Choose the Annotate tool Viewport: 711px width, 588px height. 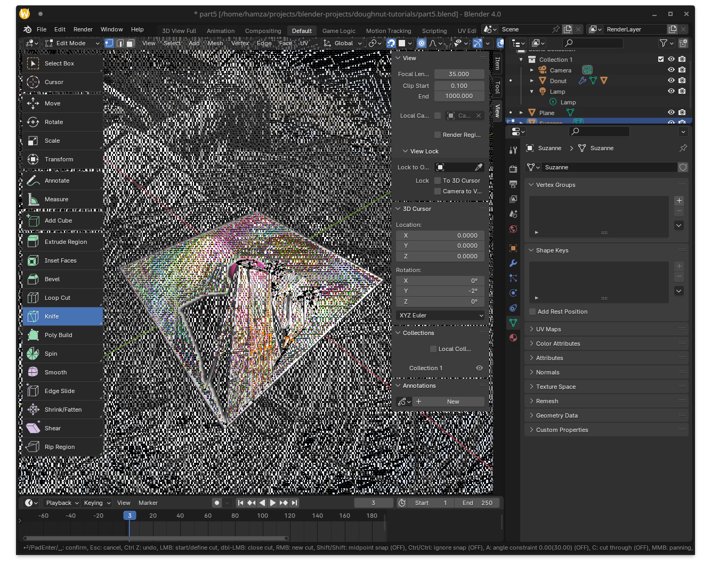(62, 181)
